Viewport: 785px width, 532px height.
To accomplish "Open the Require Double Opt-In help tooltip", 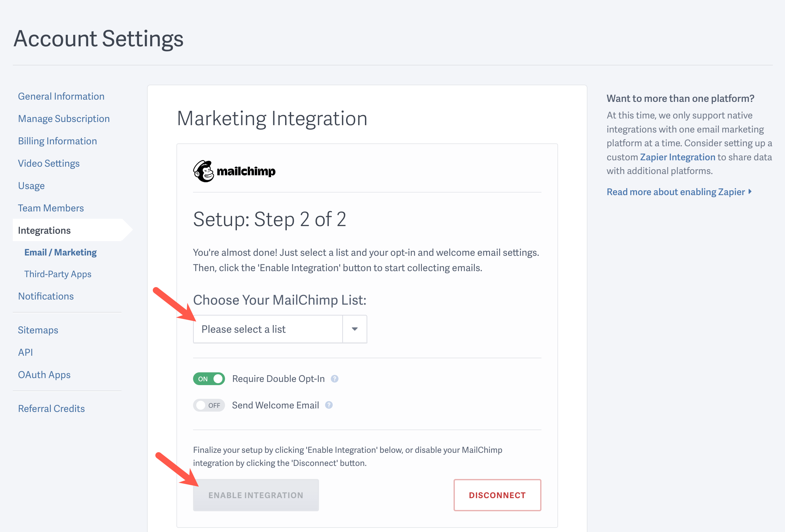I will pos(335,379).
